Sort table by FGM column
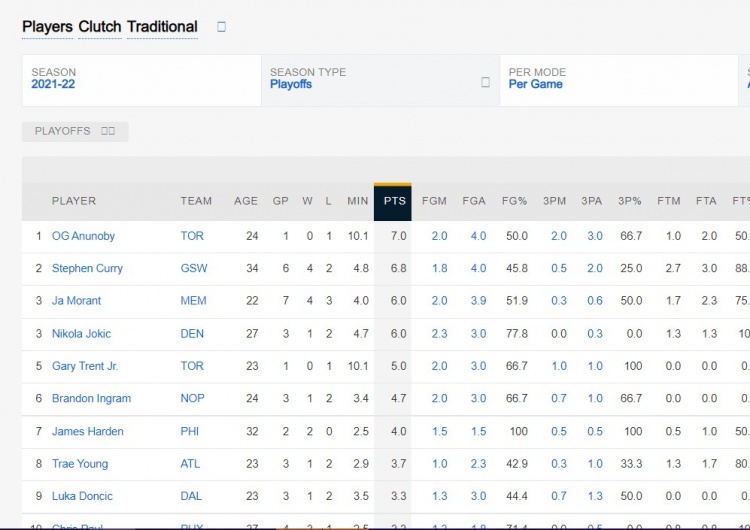This screenshot has height=530, width=750. (434, 201)
